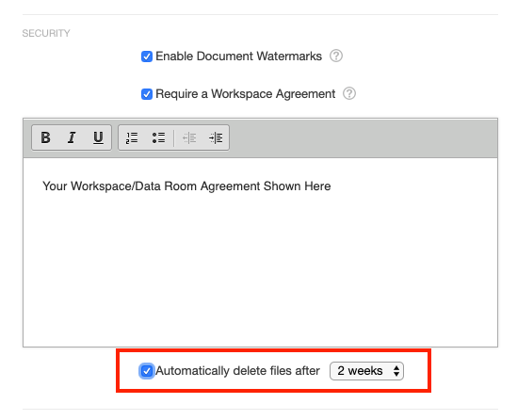Click the increase indent icon

pyautogui.click(x=216, y=137)
